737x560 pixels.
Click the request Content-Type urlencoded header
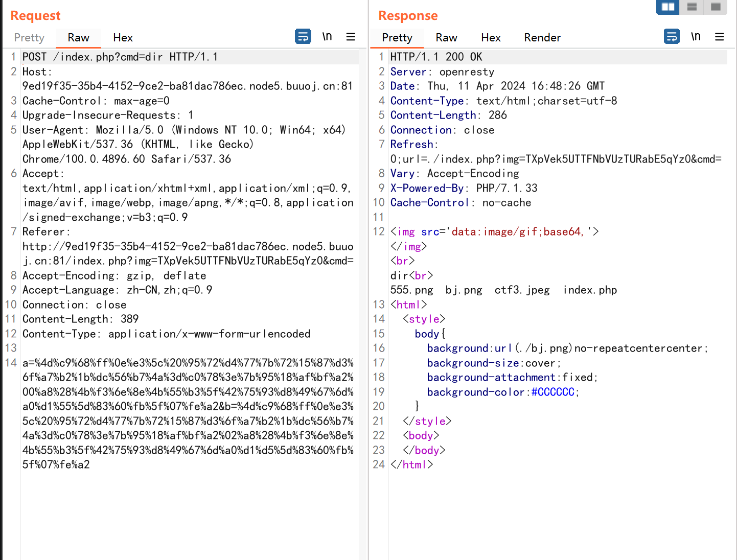tap(167, 334)
